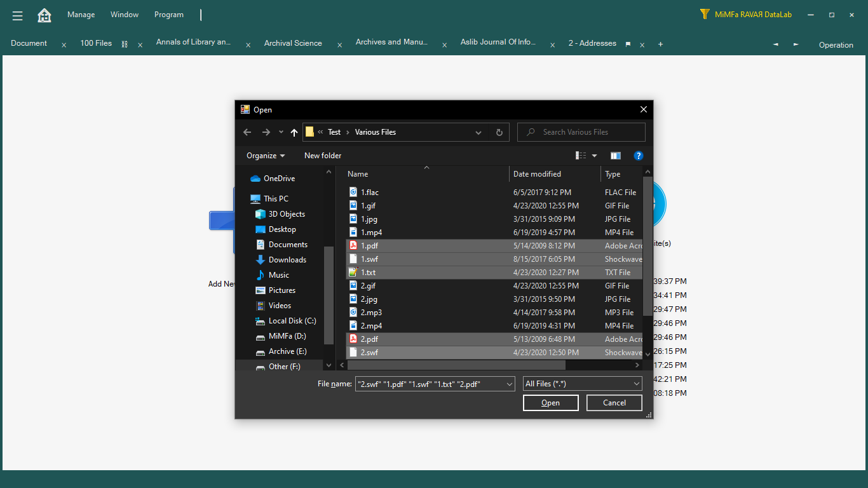Click the Cancel button
The width and height of the screenshot is (868, 488).
pos(614,403)
